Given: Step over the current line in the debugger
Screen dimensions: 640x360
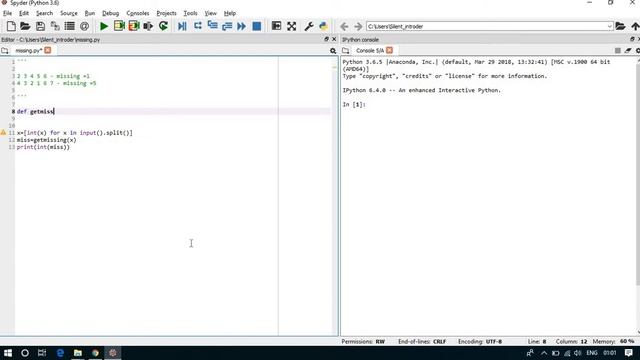Looking at the screenshot, I should tap(198, 26).
